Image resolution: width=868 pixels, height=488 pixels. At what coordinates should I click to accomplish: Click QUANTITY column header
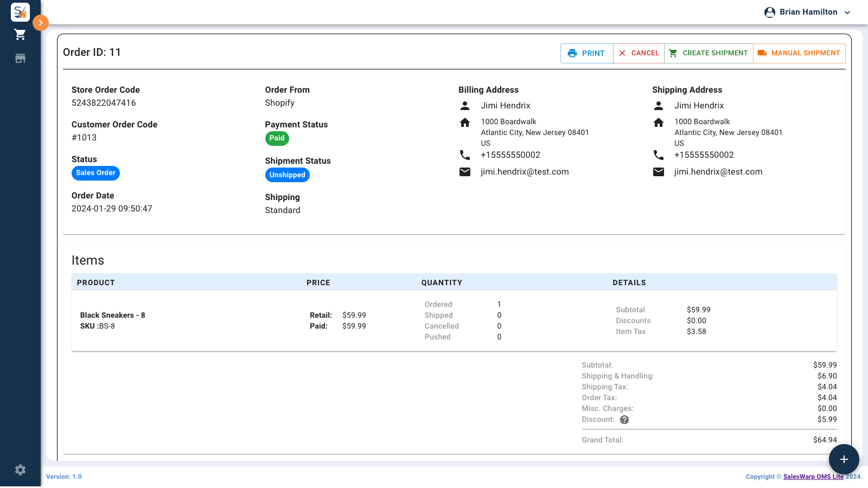(x=442, y=282)
